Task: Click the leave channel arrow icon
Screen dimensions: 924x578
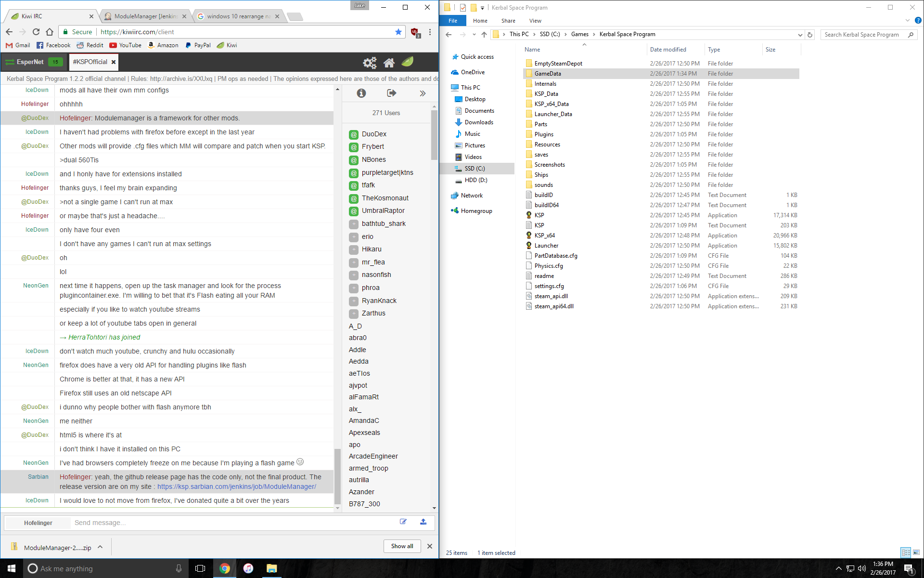Action: pos(392,93)
